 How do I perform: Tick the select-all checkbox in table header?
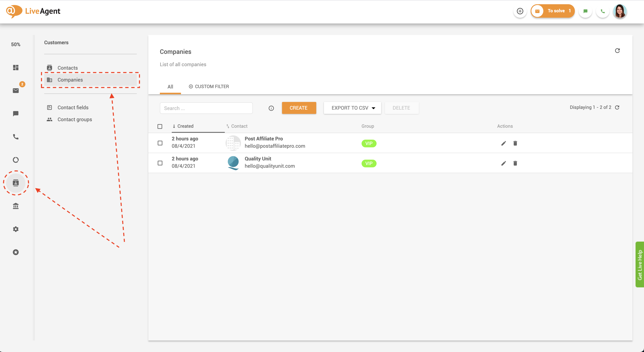pyautogui.click(x=160, y=126)
